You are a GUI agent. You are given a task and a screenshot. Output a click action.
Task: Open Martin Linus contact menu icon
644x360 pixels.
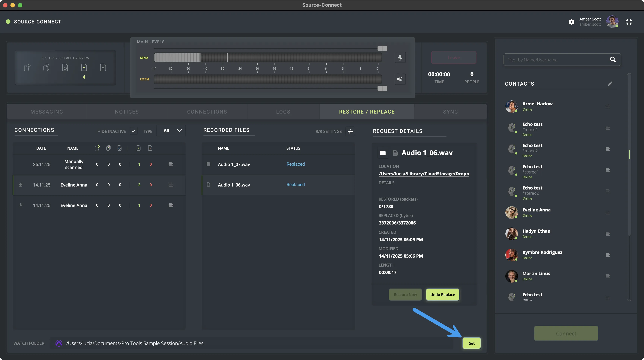coord(608,276)
